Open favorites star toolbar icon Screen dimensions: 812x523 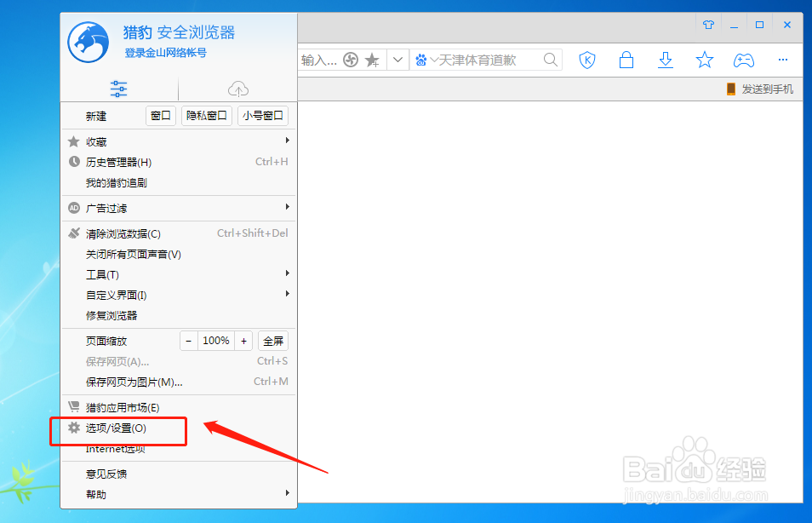pos(704,60)
